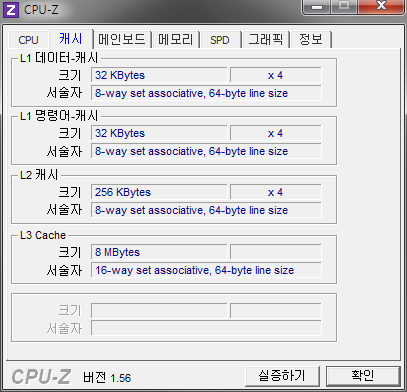
Task: Click the L3 Cache 8 MBytes field
Action: tap(159, 252)
